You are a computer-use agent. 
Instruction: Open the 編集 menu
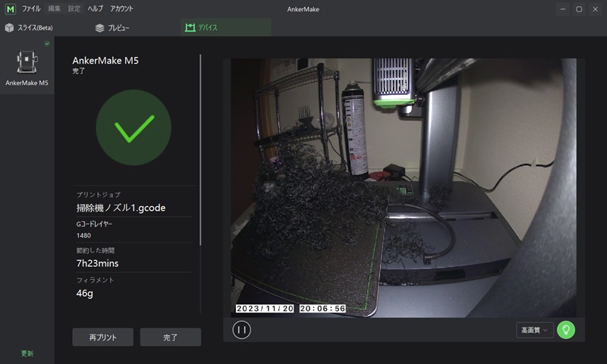pyautogui.click(x=54, y=8)
